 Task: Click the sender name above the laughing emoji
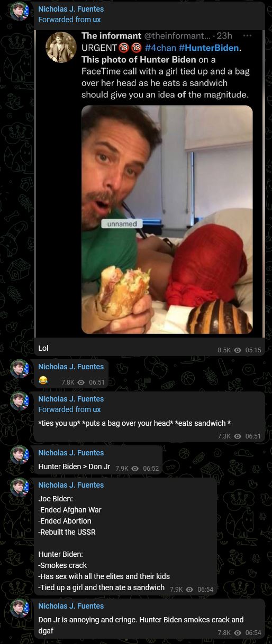(71, 367)
